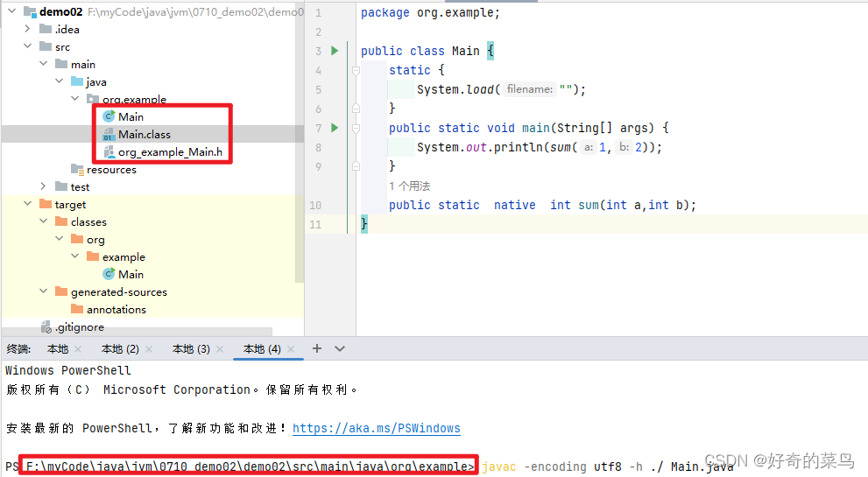Image resolution: width=868 pixels, height=477 pixels.
Task: Add a new terminal session with plus
Action: click(317, 348)
